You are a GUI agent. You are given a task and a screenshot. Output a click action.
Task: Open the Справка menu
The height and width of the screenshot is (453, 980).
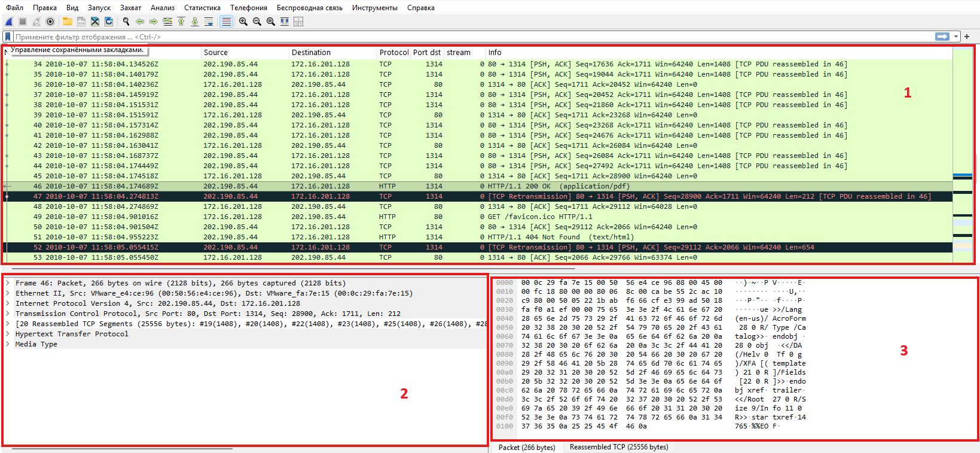click(x=421, y=8)
